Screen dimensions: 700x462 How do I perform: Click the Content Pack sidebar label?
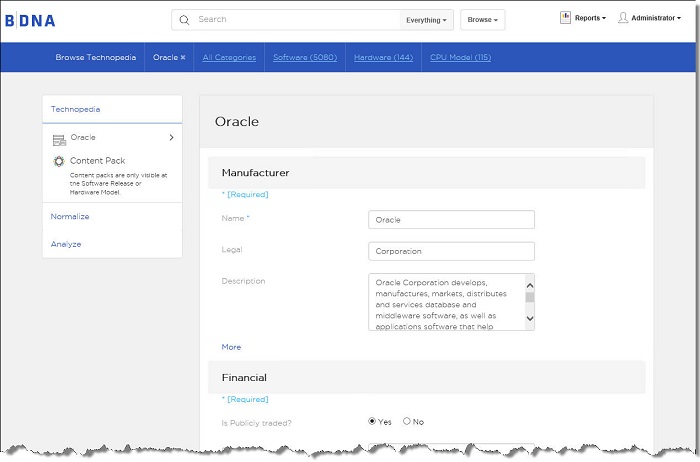[x=97, y=161]
